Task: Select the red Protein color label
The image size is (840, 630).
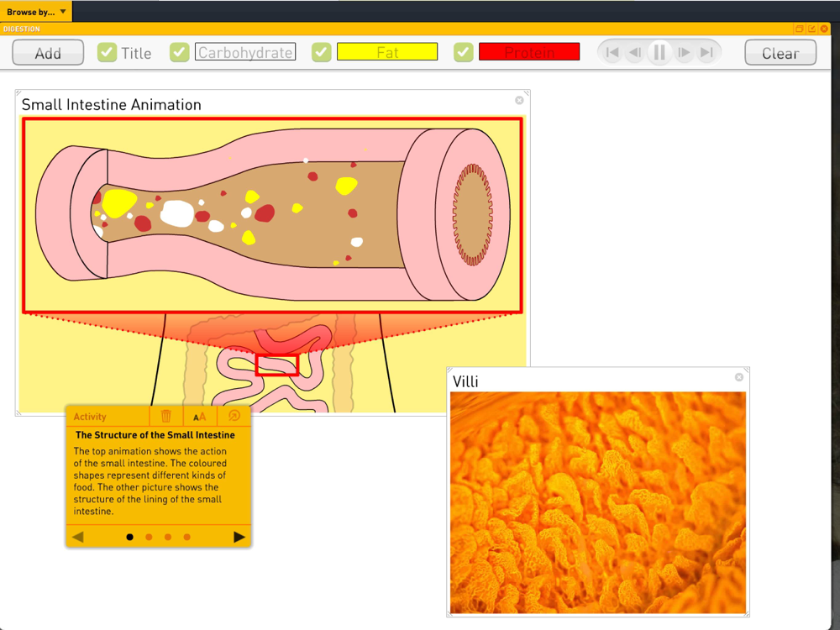Action: pyautogui.click(x=529, y=52)
